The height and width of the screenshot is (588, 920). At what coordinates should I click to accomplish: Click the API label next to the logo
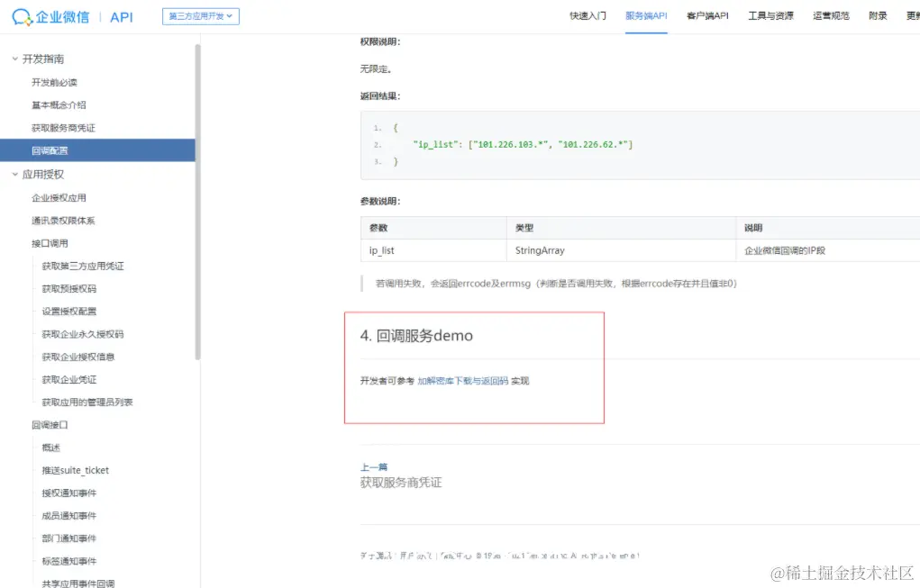121,15
